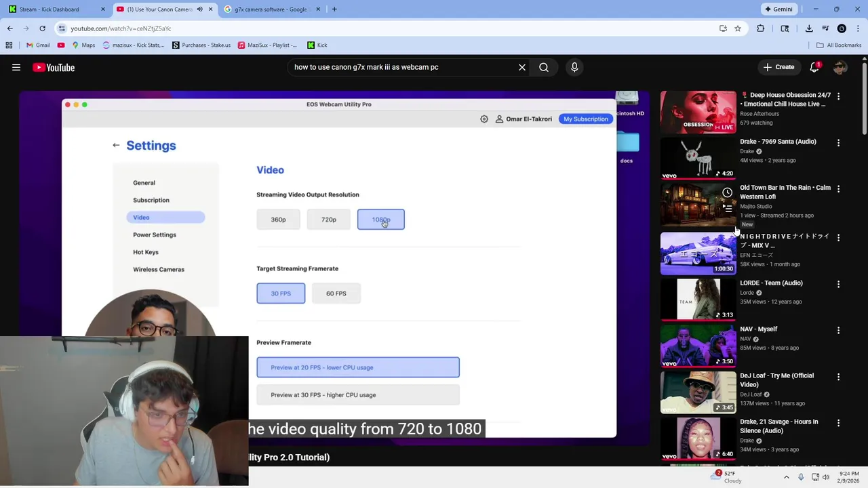The height and width of the screenshot is (488, 868).
Task: Choose 60 FPS target framerate
Action: pyautogui.click(x=336, y=293)
